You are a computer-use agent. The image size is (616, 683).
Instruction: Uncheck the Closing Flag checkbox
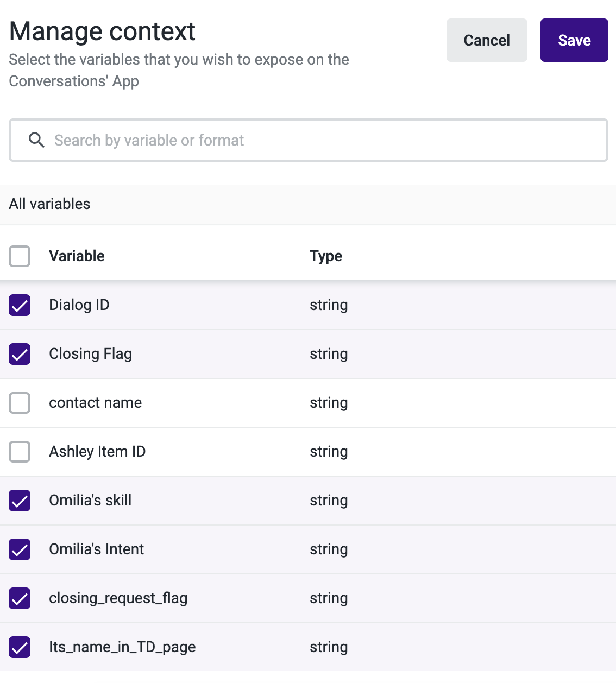[20, 354]
